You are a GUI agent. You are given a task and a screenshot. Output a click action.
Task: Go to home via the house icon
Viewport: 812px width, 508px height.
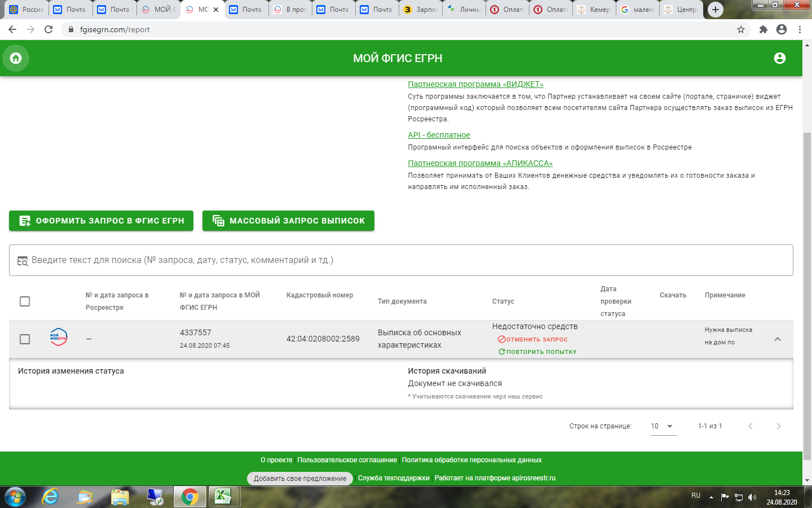[x=16, y=58]
